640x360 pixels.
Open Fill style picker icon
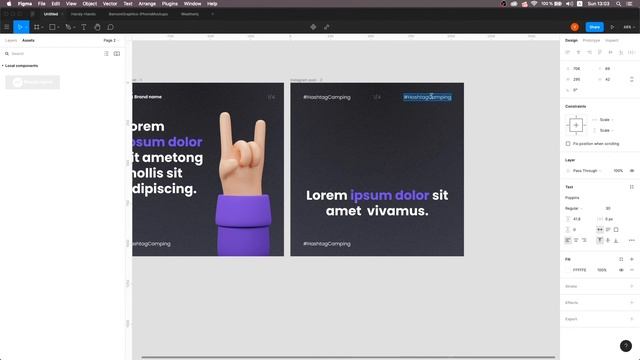click(x=621, y=259)
